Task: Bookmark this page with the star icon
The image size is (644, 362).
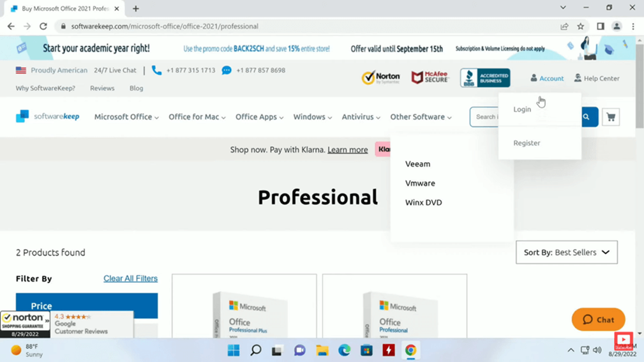Action: coord(580,26)
